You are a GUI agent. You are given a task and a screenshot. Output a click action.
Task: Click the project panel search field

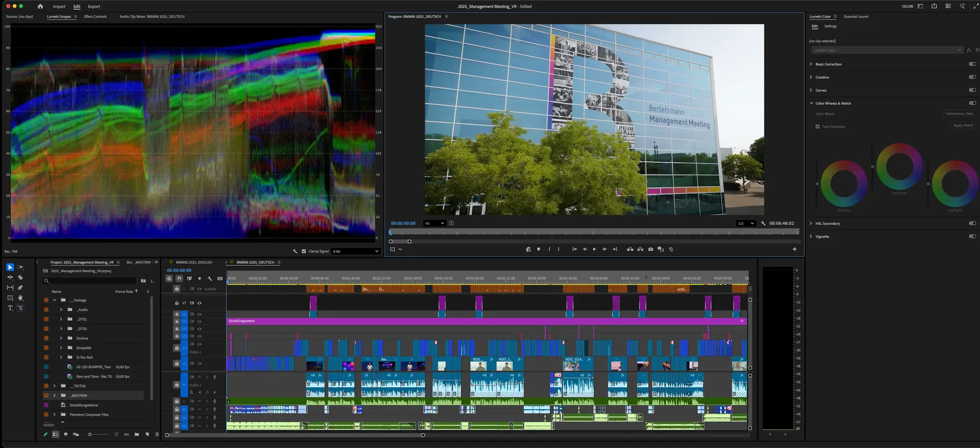pyautogui.click(x=90, y=280)
